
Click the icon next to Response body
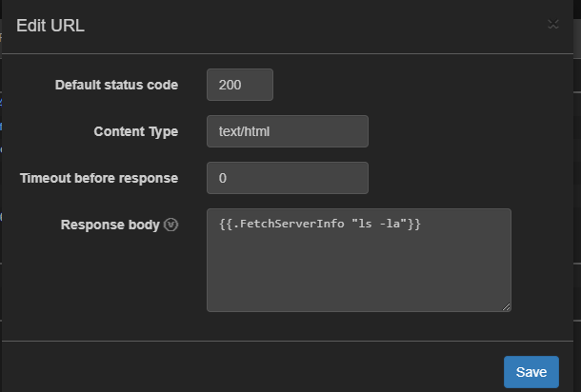[x=171, y=225]
